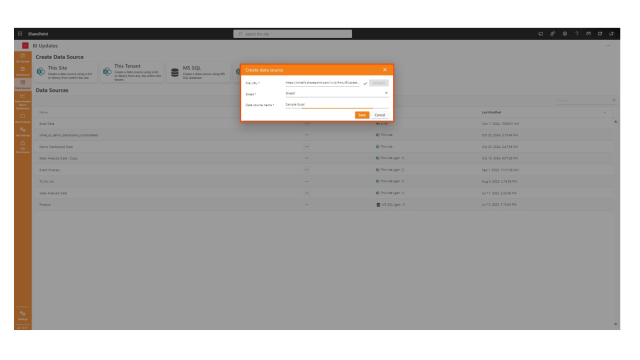Screen dimensions: 640x360
Task: Click the Data source name field
Action: point(337,104)
